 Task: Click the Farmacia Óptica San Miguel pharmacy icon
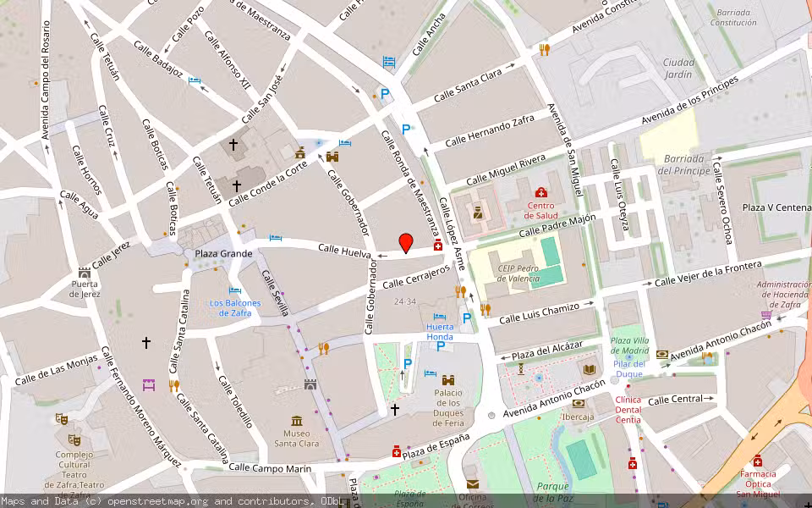(x=758, y=462)
